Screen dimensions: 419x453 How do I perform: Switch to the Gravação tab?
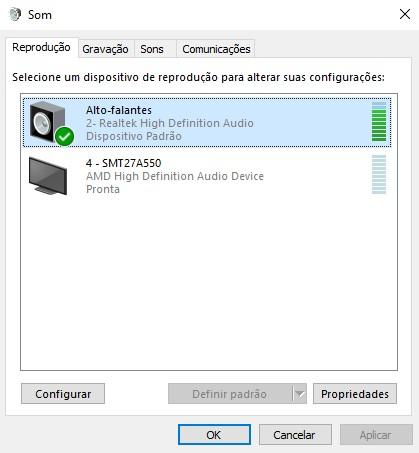pos(105,49)
